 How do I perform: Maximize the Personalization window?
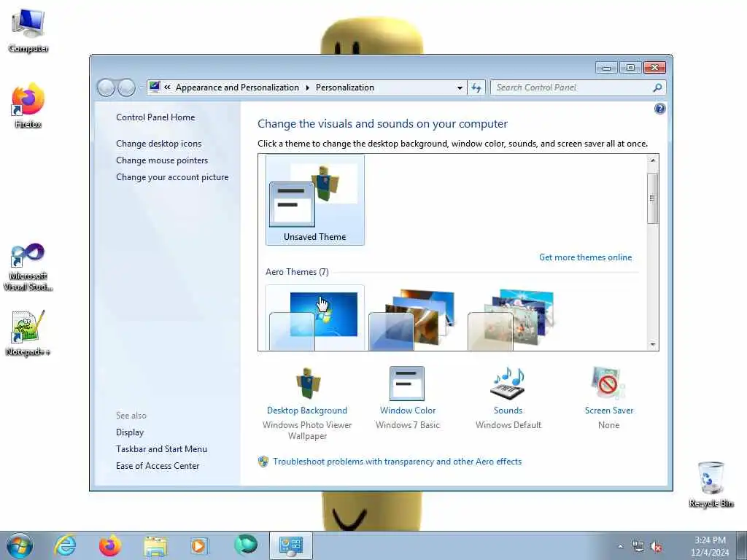click(x=630, y=68)
